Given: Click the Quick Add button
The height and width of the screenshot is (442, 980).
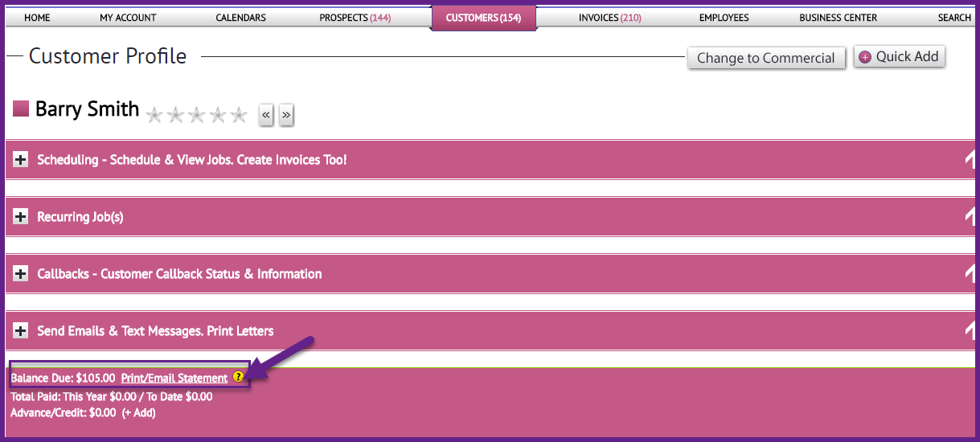Looking at the screenshot, I should point(899,56).
